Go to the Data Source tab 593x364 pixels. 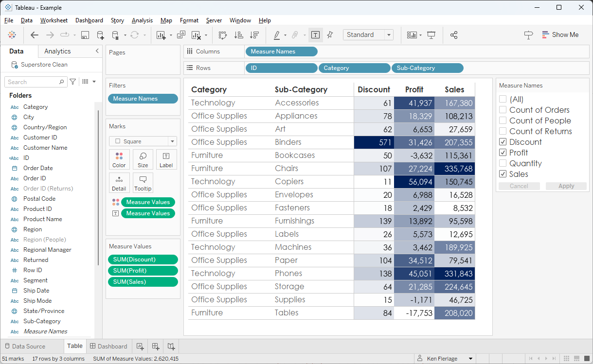(x=24, y=347)
